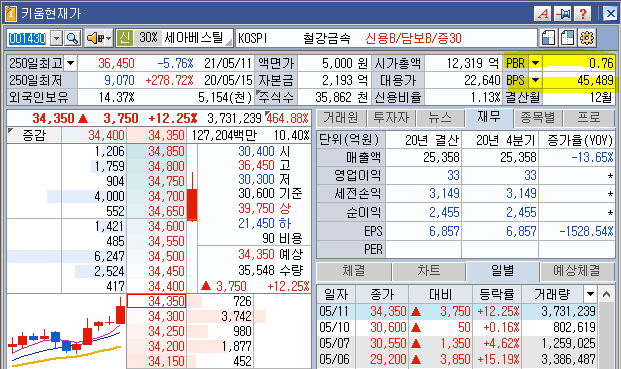Image resolution: width=621 pixels, height=369 pixels.
Task: Close the 키움현재가 window
Action: click(610, 14)
